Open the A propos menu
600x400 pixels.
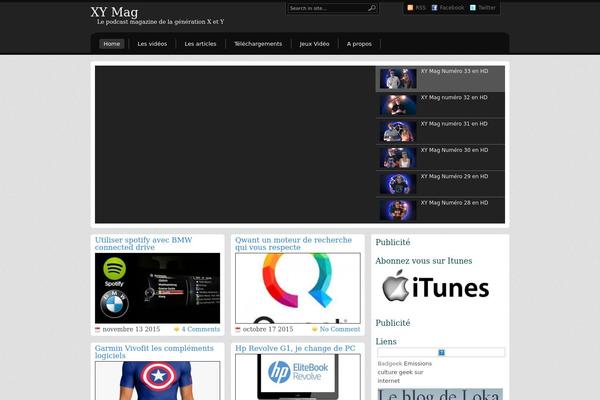coord(359,44)
